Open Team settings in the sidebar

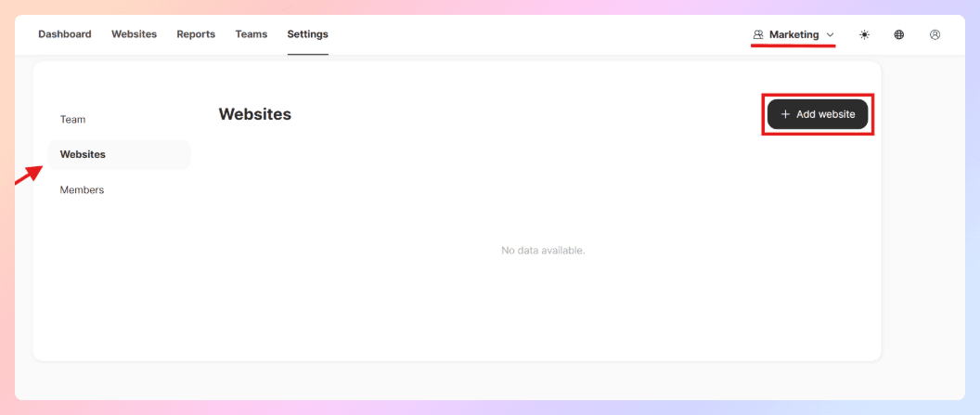[72, 120]
